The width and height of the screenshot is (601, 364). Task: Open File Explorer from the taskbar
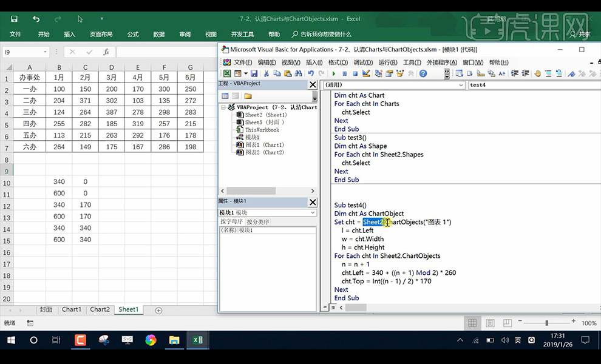tap(174, 340)
